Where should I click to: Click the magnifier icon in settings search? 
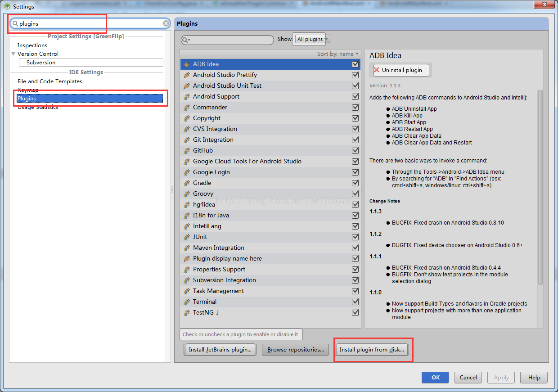point(15,23)
